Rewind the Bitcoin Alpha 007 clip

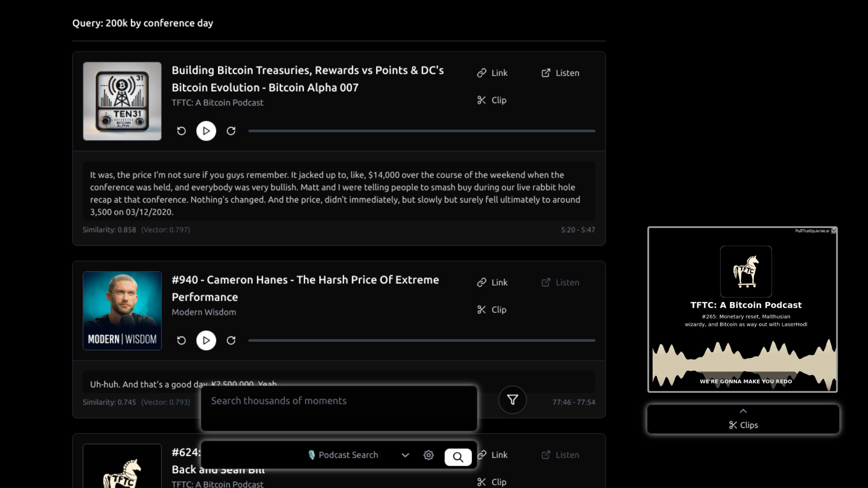(x=181, y=131)
